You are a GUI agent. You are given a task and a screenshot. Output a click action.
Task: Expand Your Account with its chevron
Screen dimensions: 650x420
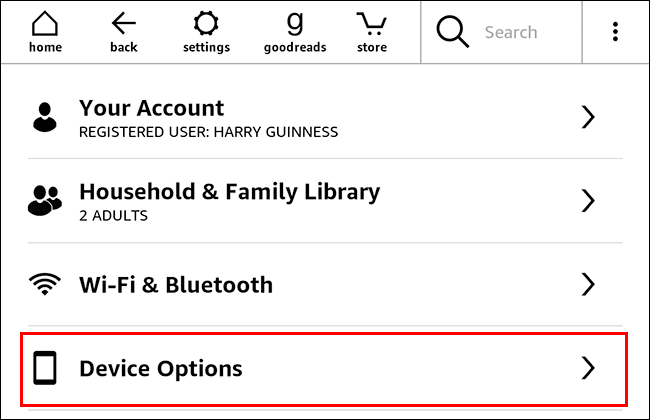click(x=588, y=117)
